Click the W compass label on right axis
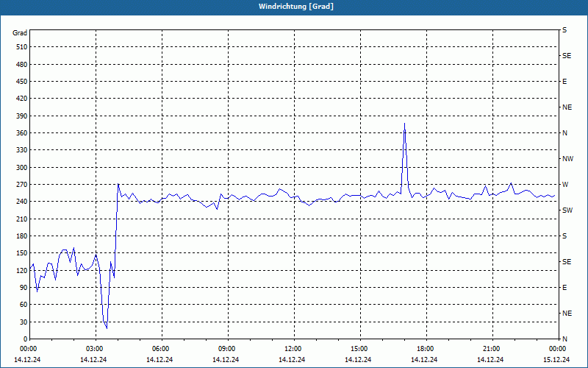Image resolution: width=588 pixels, height=368 pixels. [x=564, y=185]
